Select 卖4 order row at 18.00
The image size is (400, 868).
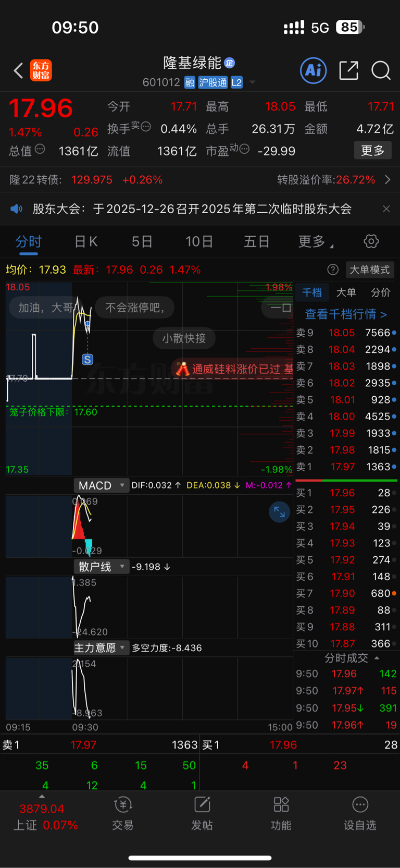coord(346,417)
